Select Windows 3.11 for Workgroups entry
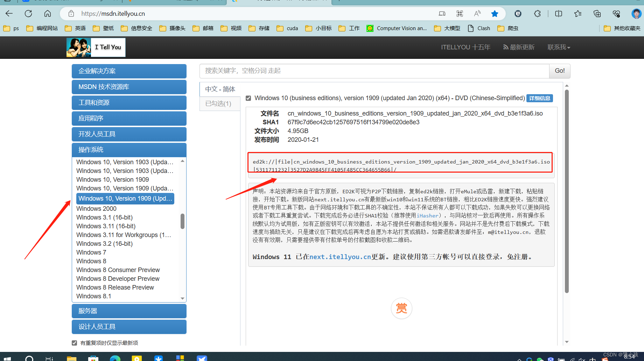 click(124, 235)
